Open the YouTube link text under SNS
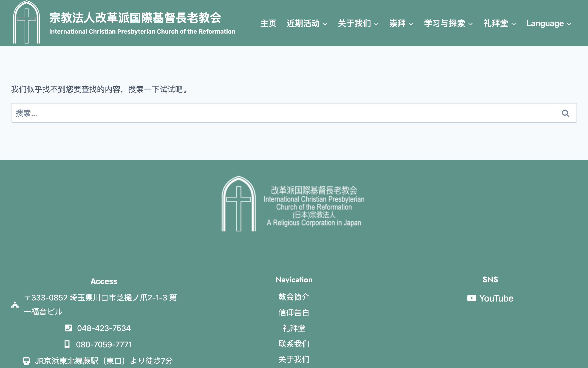The width and height of the screenshot is (588, 368). [x=496, y=298]
